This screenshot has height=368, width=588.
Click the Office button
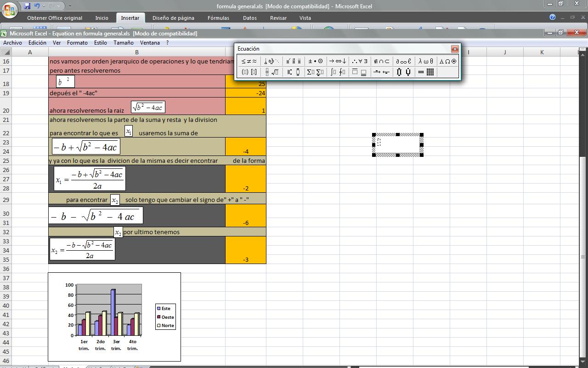coord(10,9)
